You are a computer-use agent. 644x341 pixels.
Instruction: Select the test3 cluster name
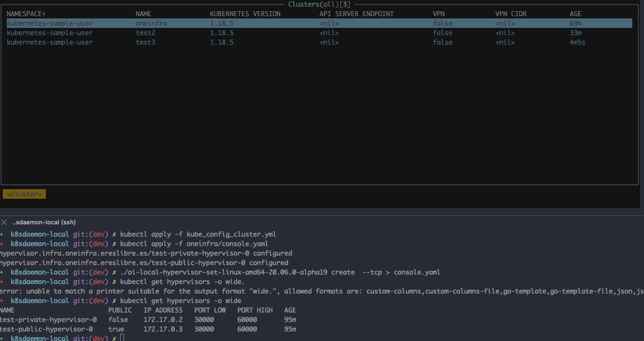145,42
